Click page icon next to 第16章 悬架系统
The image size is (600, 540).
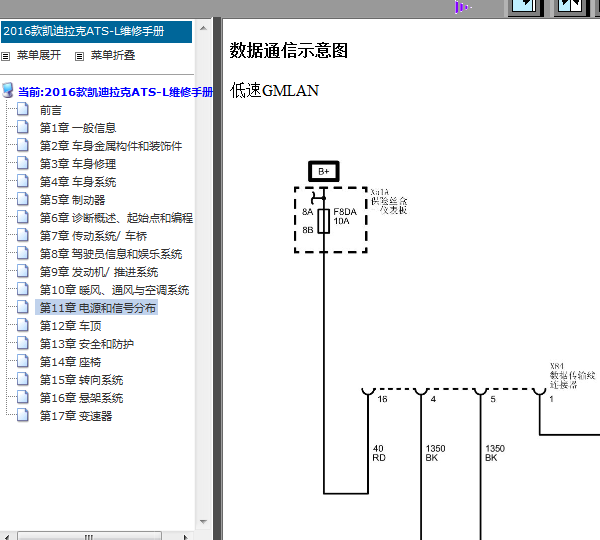tap(23, 396)
